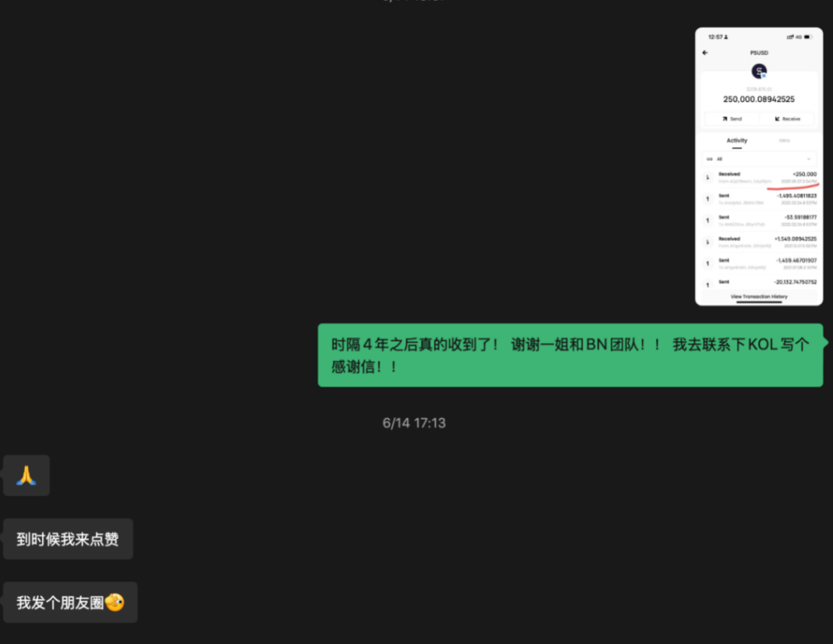833x644 pixels.
Task: Tap the Sent -53.59188177 transaction icon
Action: (707, 220)
